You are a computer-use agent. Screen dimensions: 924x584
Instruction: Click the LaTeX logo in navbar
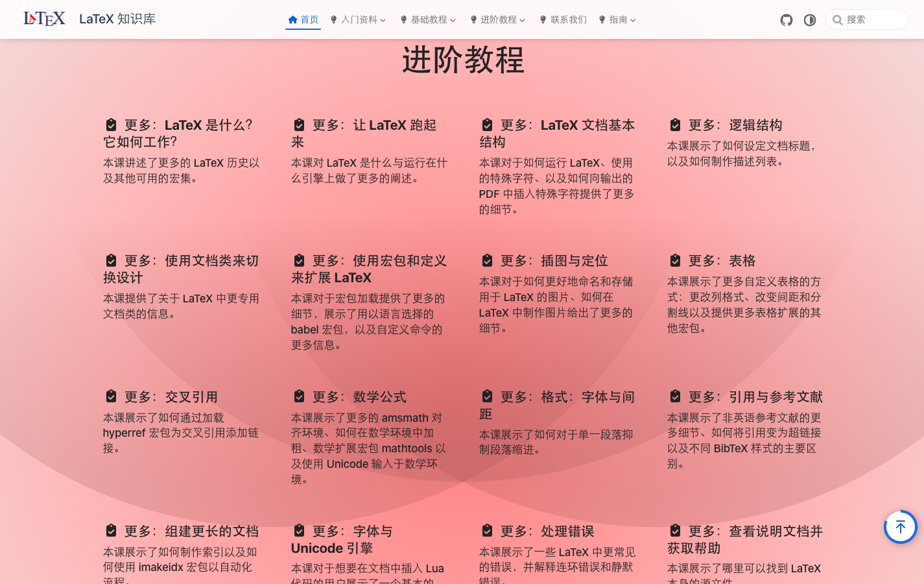point(45,19)
